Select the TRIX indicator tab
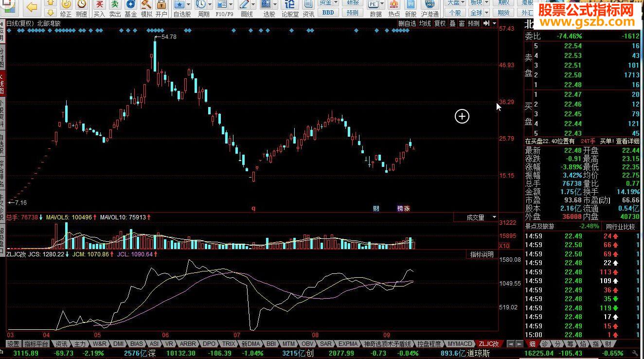The image size is (644, 359). (x=229, y=344)
